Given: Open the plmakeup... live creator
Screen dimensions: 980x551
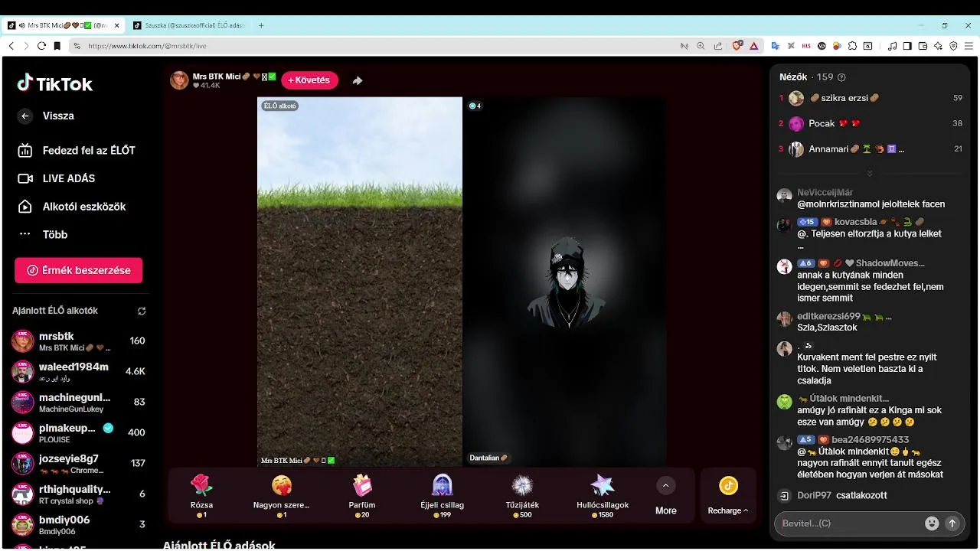Looking at the screenshot, I should [78, 433].
